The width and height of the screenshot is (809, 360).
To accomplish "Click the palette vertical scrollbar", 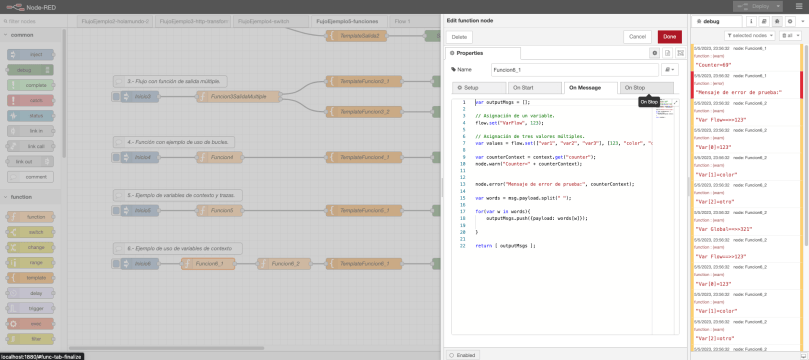I will click(64, 93).
